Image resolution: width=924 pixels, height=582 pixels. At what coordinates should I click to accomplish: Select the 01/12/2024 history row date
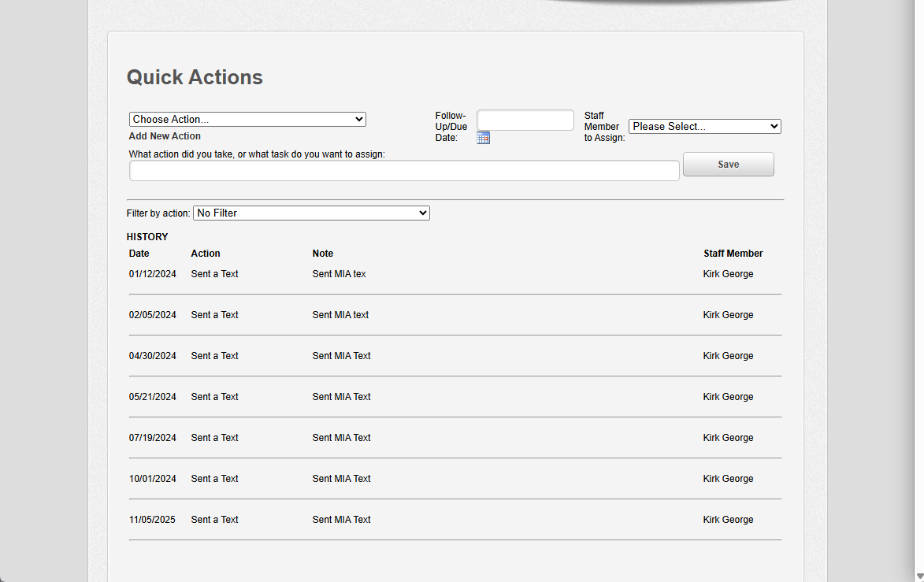pos(153,274)
